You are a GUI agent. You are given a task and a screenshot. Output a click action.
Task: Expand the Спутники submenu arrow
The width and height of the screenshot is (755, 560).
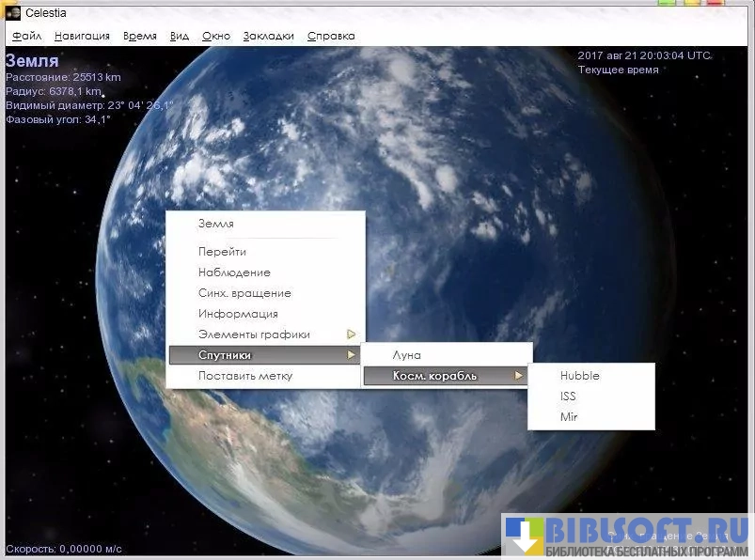tap(352, 355)
